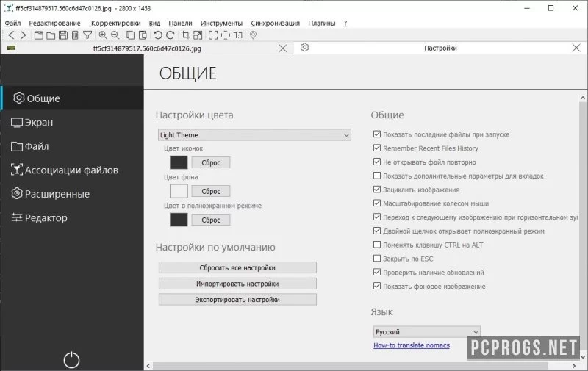Open the Синхронизация menu
Screen dimensions: 588x371
(275, 24)
